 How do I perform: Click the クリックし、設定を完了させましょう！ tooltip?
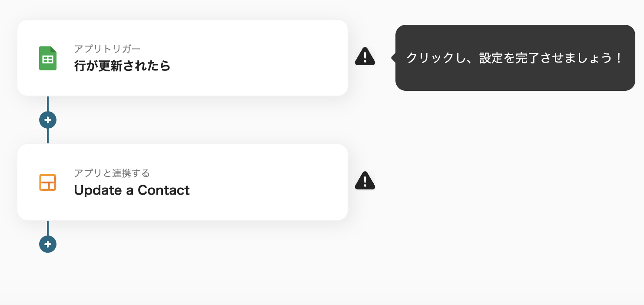pyautogui.click(x=515, y=58)
